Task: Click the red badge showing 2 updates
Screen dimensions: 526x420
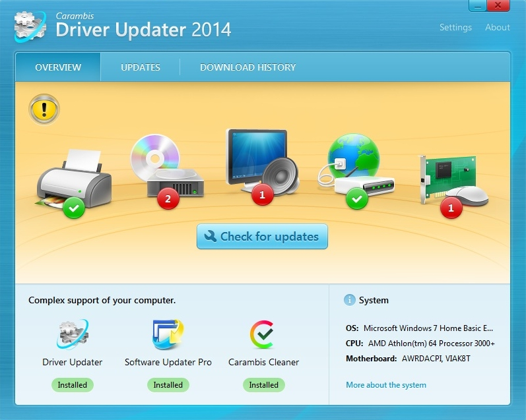Action: click(168, 198)
